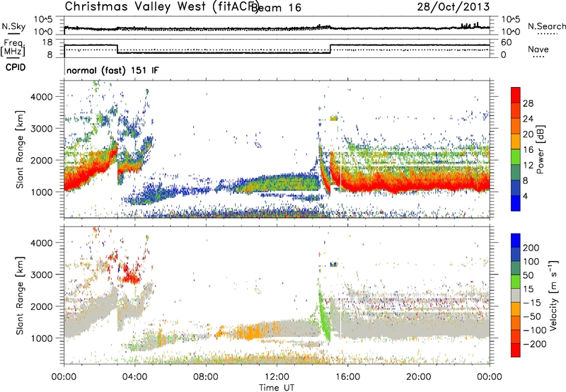
Task: Click the frequency step-up near 15:00
Action: (330, 49)
